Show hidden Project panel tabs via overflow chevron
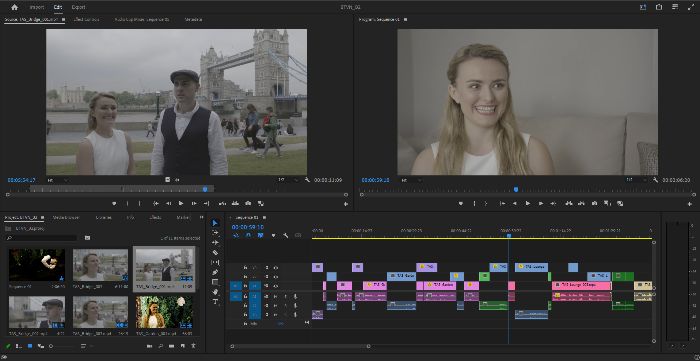 pyautogui.click(x=202, y=218)
